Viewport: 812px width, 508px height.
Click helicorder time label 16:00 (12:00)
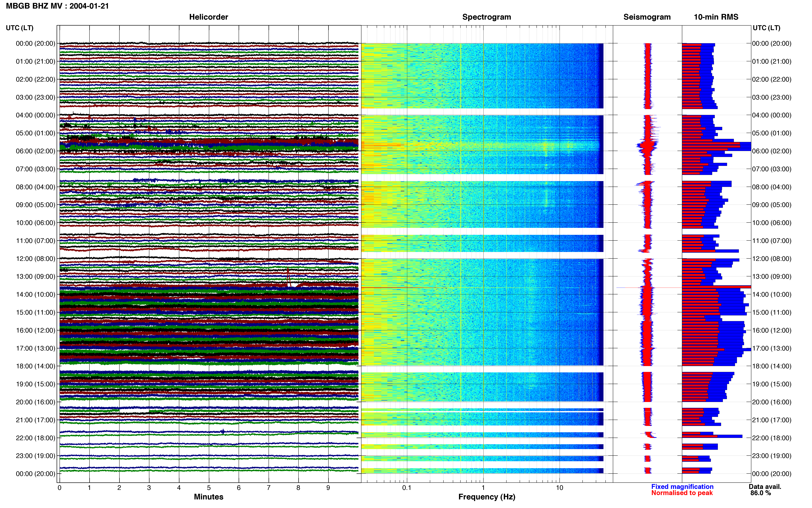36,330
